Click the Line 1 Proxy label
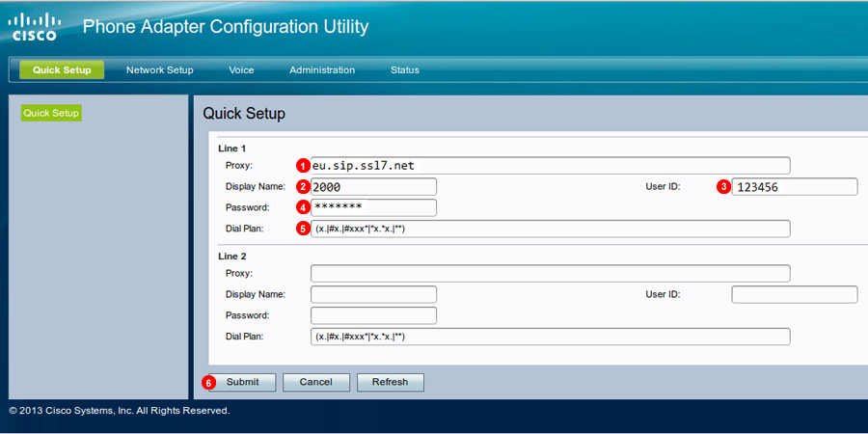The image size is (868, 434). 238,166
